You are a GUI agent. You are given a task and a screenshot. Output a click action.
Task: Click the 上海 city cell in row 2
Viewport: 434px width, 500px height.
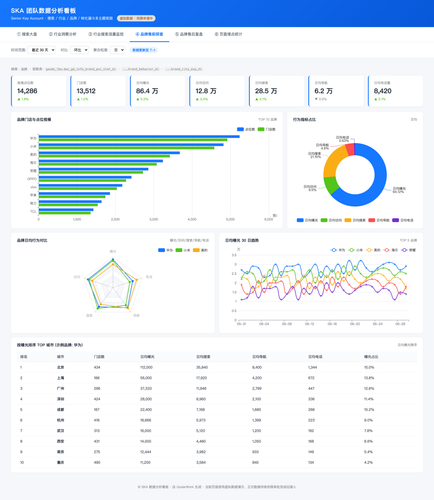click(60, 378)
